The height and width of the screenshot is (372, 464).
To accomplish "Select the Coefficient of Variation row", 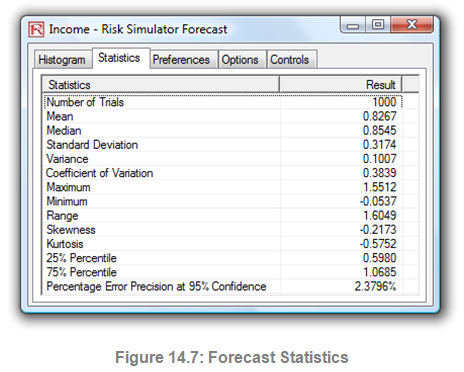I will pos(223,173).
